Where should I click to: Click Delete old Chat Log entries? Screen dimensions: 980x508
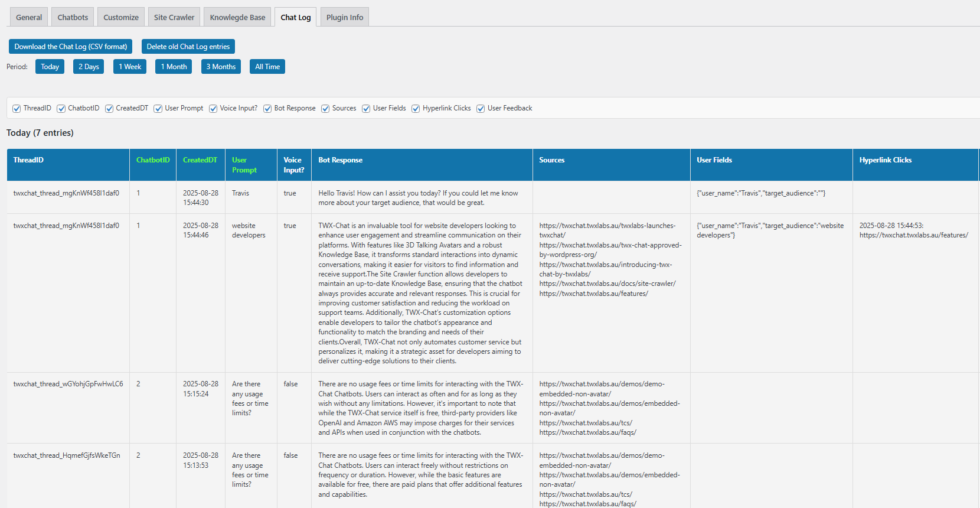pyautogui.click(x=188, y=47)
